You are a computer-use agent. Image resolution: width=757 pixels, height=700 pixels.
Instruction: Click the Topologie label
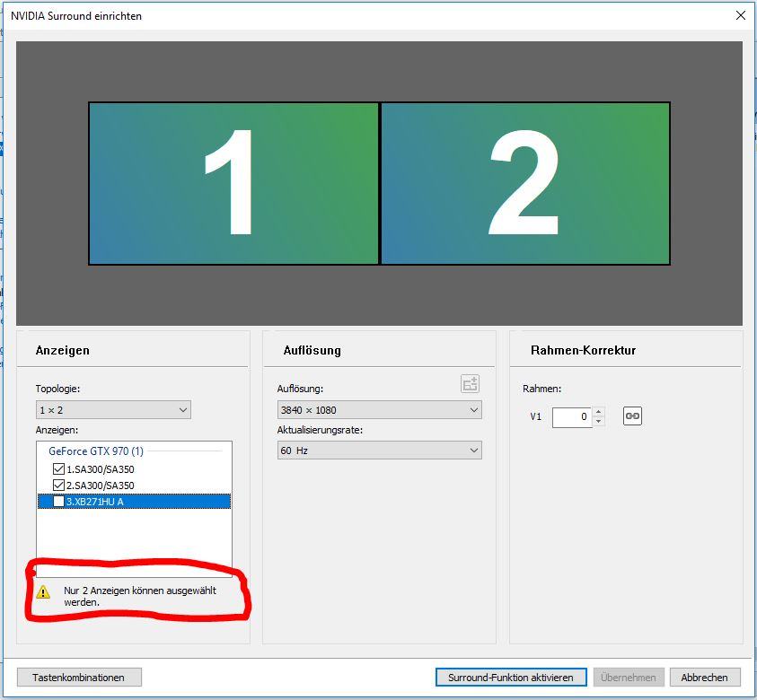point(58,389)
